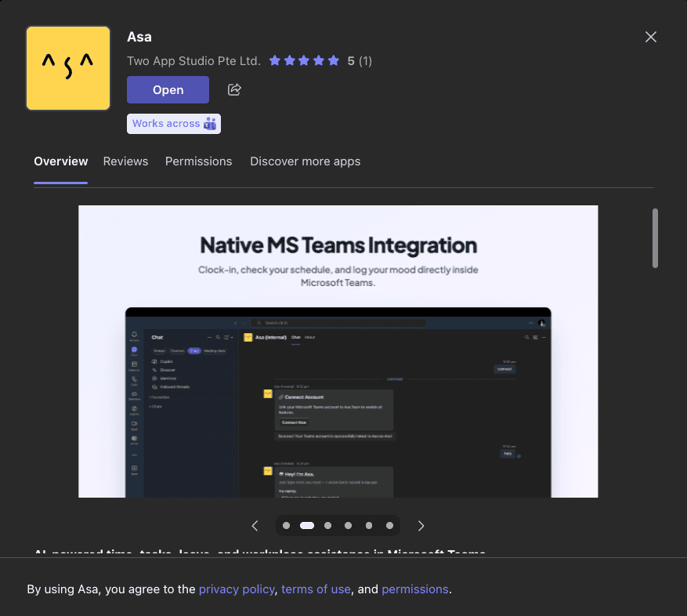Click the five-star rating

(x=305, y=60)
